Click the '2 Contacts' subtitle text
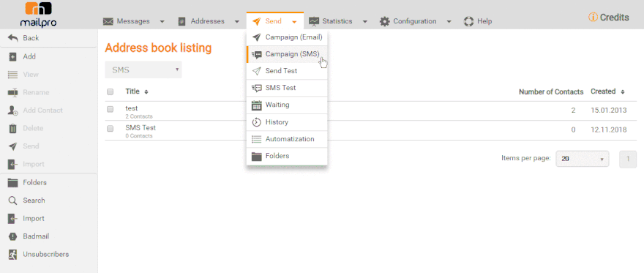This screenshot has height=273, width=644. pos(139,116)
